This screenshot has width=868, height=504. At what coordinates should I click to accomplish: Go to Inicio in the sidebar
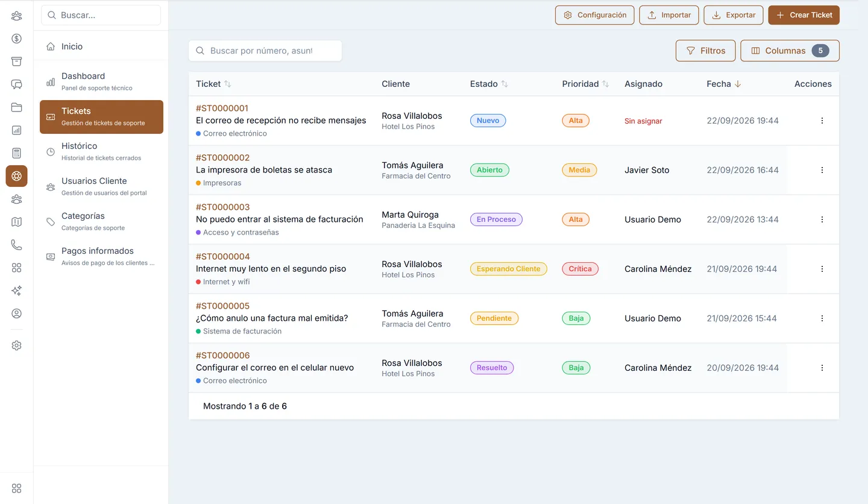pyautogui.click(x=101, y=46)
